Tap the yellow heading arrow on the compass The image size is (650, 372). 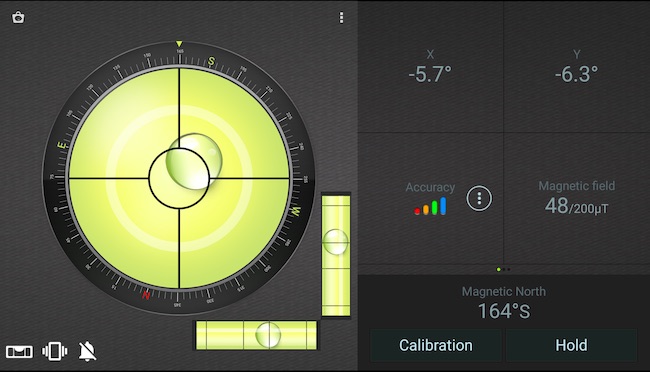point(179,44)
